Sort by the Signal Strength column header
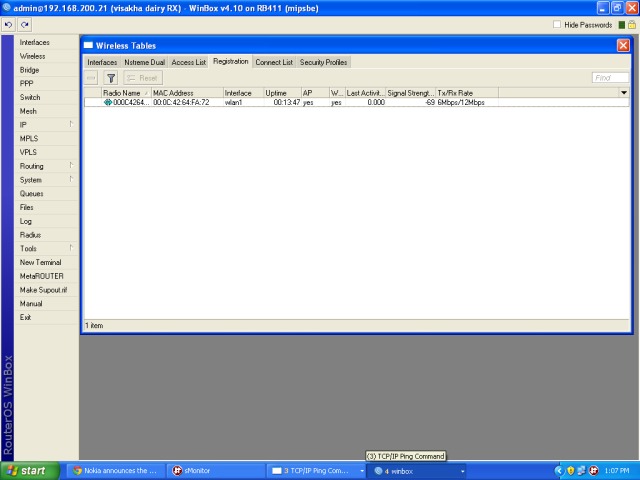Screen dimensions: 640x480 click(x=411, y=93)
